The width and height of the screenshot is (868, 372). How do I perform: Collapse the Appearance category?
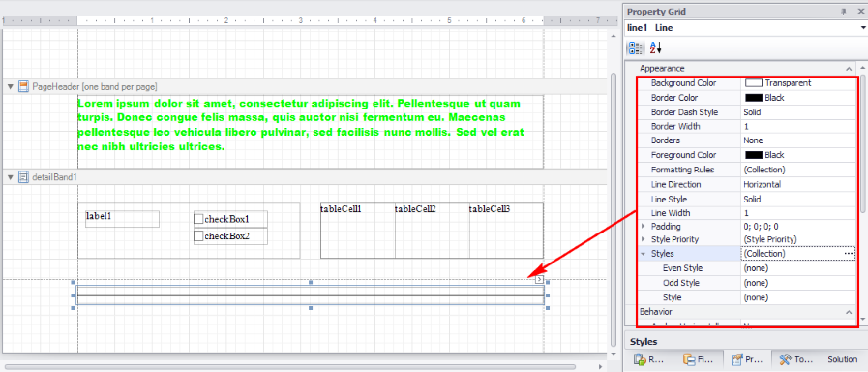[849, 68]
